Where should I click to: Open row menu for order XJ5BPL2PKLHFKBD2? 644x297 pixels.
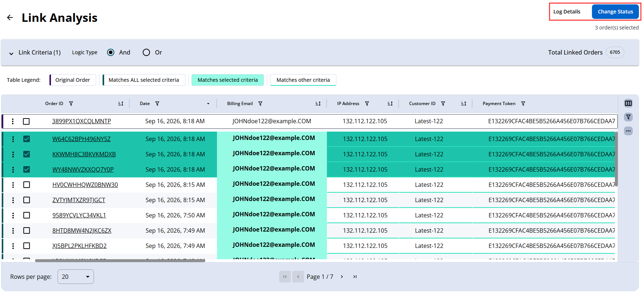pos(13,246)
